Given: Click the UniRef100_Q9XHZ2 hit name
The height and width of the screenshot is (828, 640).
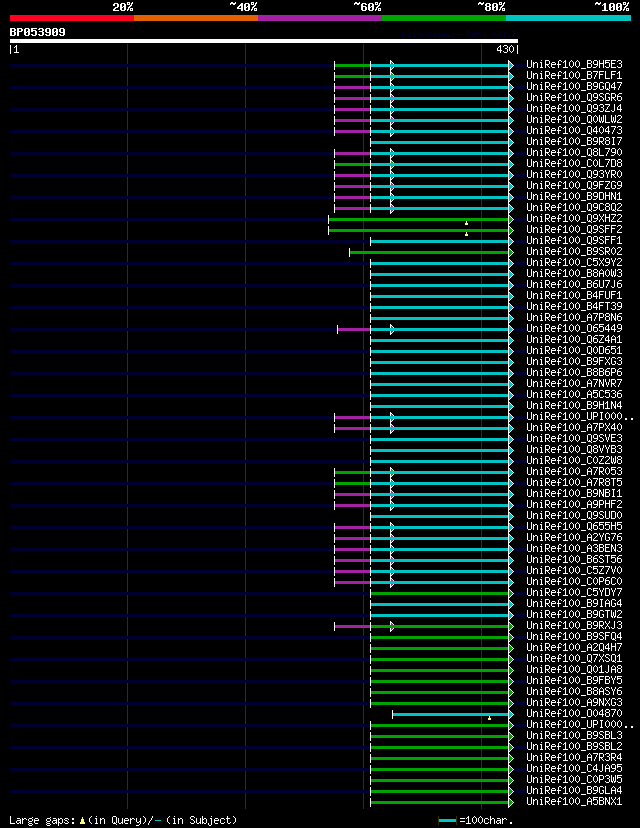Looking at the screenshot, I should point(575,219).
